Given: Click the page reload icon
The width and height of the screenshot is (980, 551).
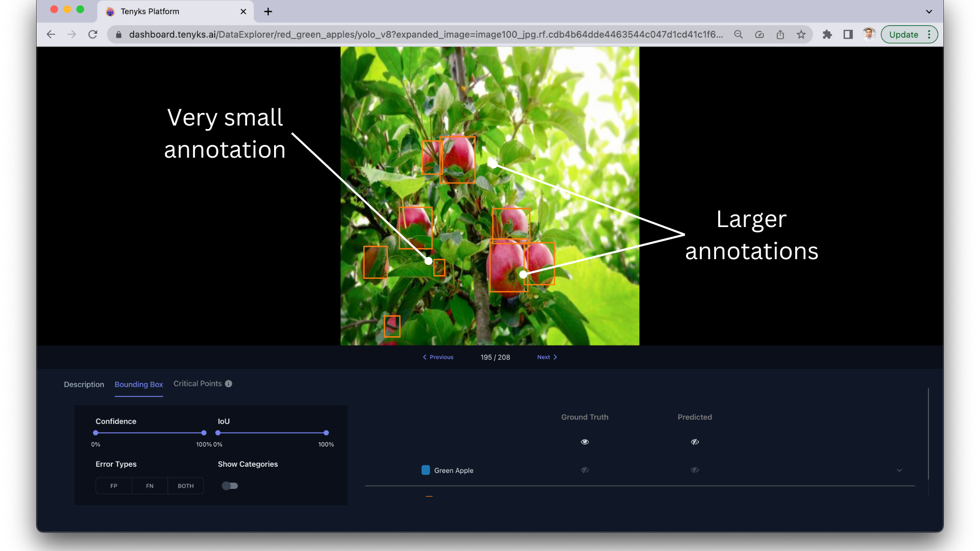Looking at the screenshot, I should click(93, 34).
